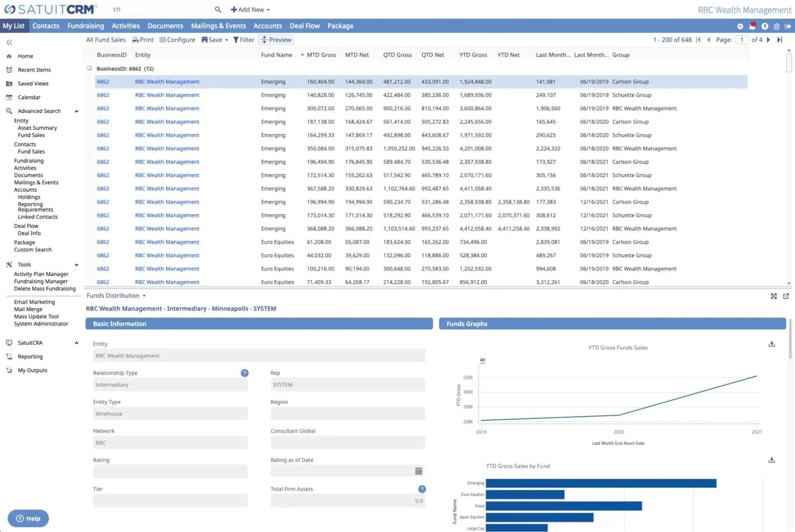Collapse the BusinessID 6862 group
Screen dimensions: 795x532
click(x=89, y=68)
